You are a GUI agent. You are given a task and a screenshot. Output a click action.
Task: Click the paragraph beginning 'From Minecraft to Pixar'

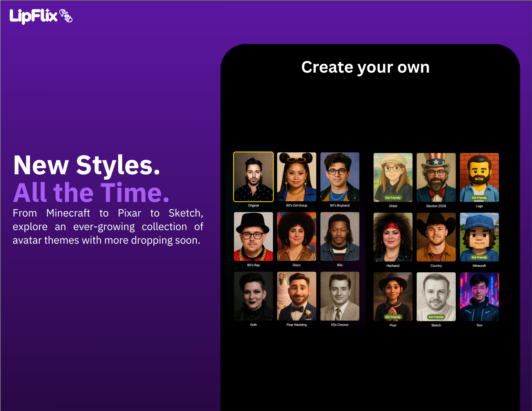108,227
